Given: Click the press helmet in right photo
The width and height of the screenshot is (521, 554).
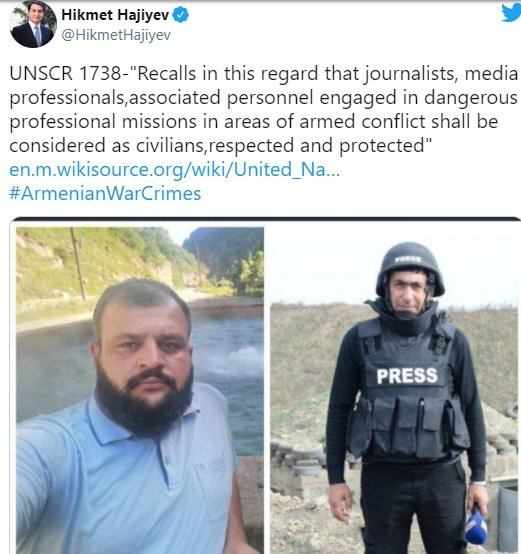Looking at the screenshot, I should pyautogui.click(x=410, y=269).
